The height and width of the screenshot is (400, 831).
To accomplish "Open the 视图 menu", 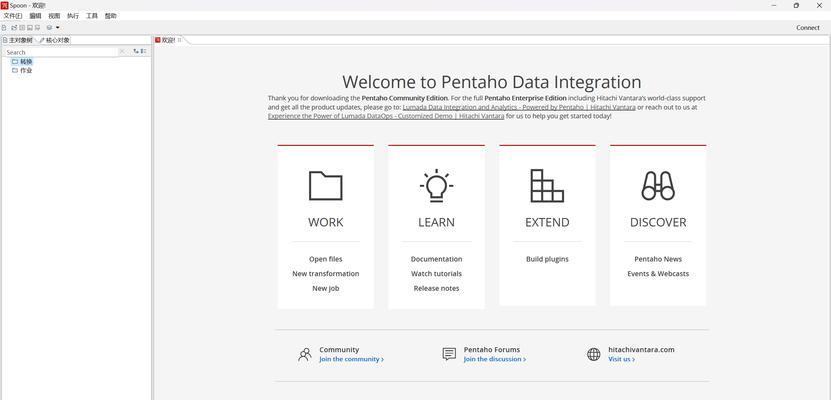I will pos(54,16).
